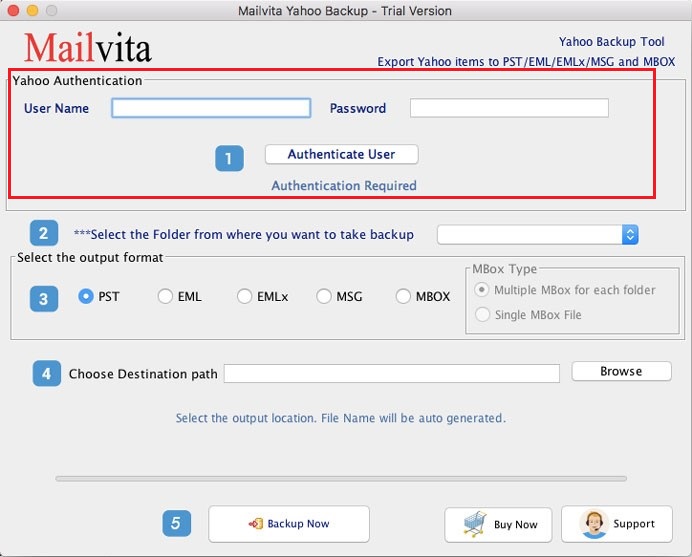Focus the Password input field
Image resolution: width=692 pixels, height=557 pixels.
point(509,108)
